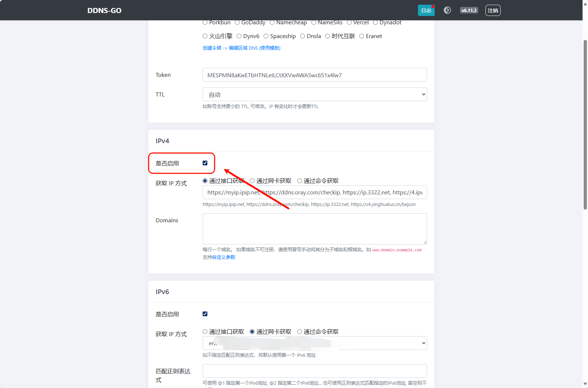Viewport: 588px width, 388px height.
Task: Open the IPv6 network interface dropdown
Action: tap(314, 343)
